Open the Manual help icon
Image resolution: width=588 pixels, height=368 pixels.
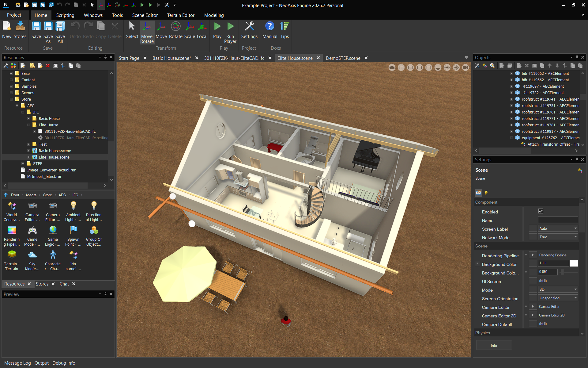(270, 30)
